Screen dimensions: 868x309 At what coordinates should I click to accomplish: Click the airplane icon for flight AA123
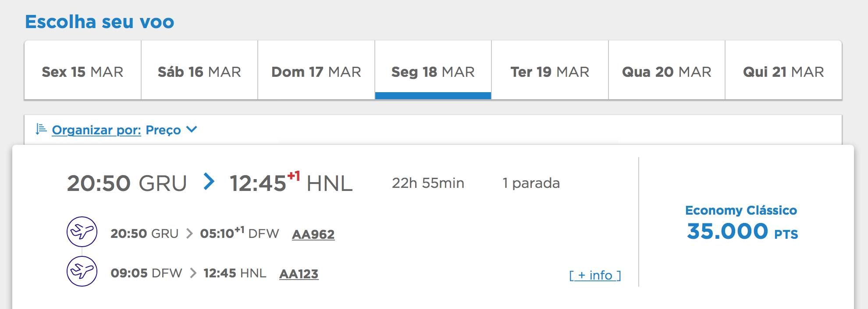click(82, 271)
